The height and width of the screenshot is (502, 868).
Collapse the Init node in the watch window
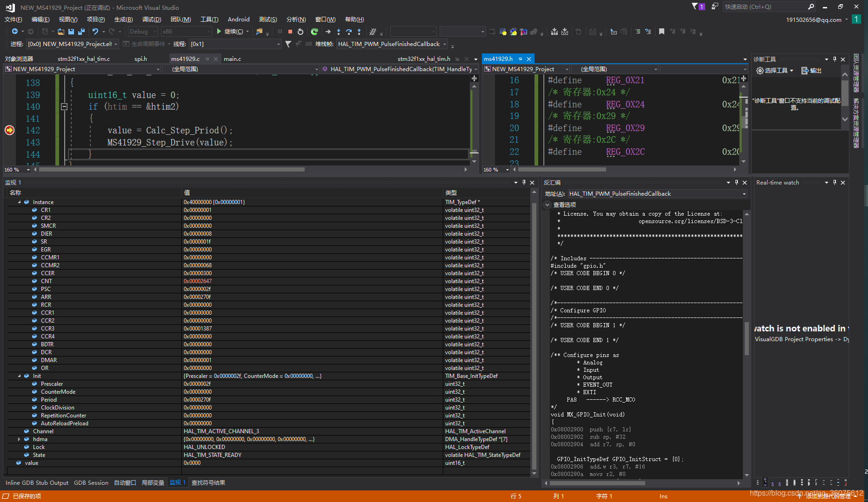(20, 376)
